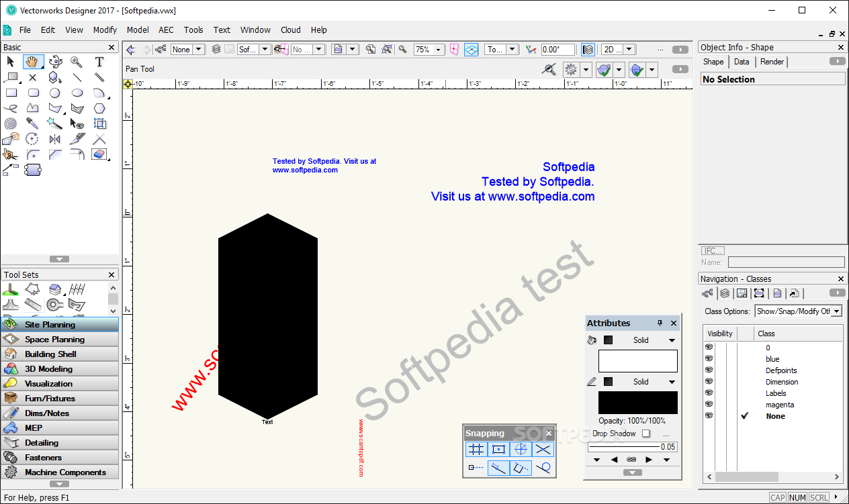Toggle Snap to Angle in Snapping palette
The width and height of the screenshot is (849, 504).
point(521,450)
